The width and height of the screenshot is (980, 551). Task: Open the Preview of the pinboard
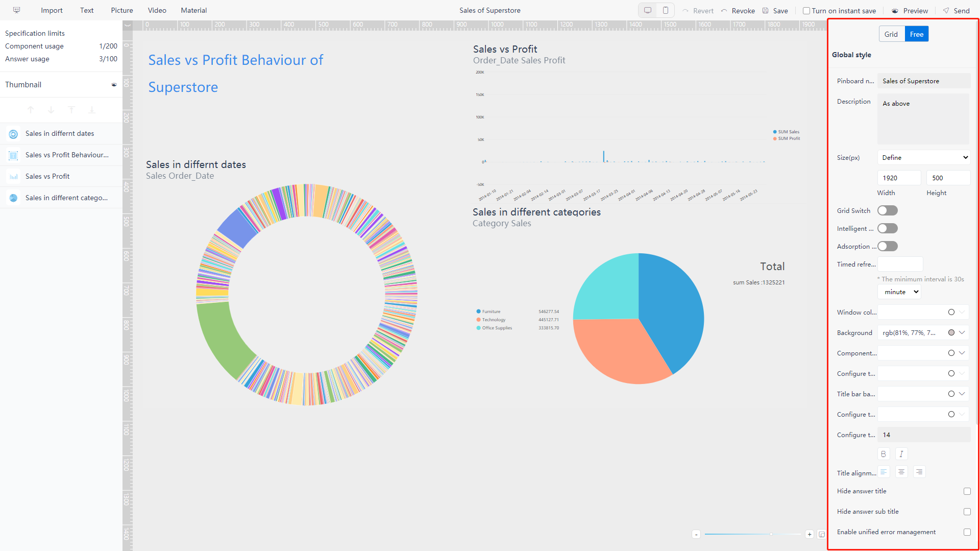click(910, 11)
